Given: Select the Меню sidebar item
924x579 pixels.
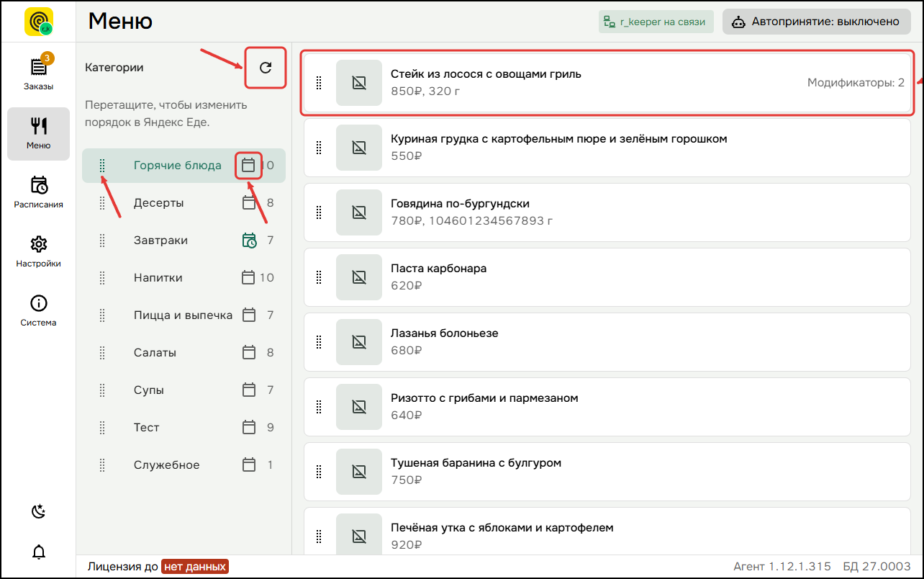Looking at the screenshot, I should pyautogui.click(x=39, y=133).
